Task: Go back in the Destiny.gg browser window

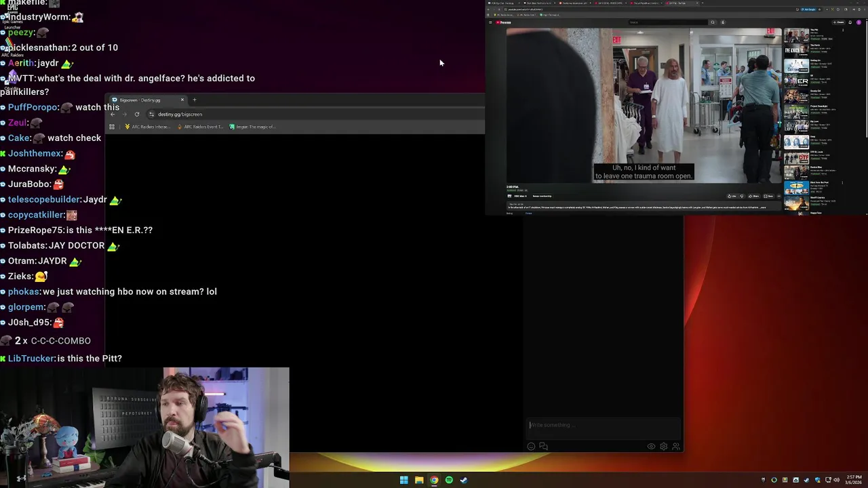Action: click(113, 114)
